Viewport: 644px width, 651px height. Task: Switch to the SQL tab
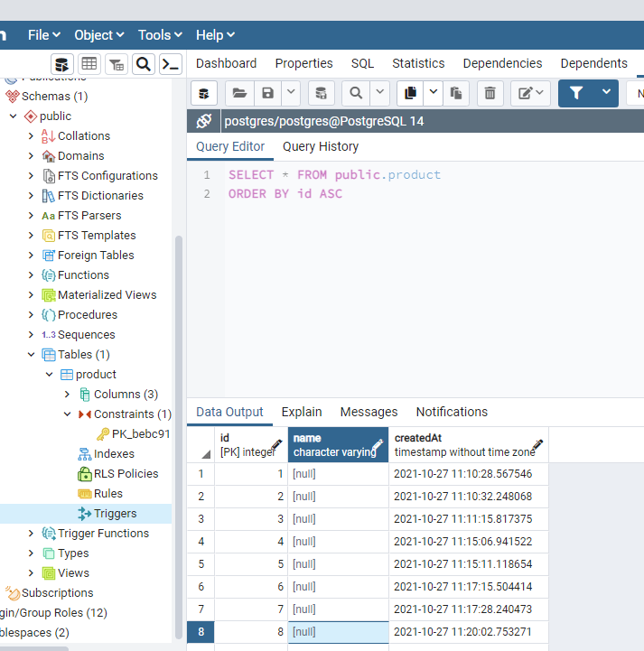(362, 63)
